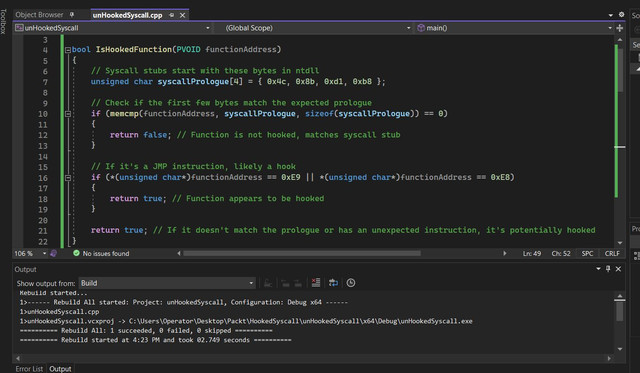The height and width of the screenshot is (373, 640).
Task: Switch to the Error List tab
Action: (29, 369)
